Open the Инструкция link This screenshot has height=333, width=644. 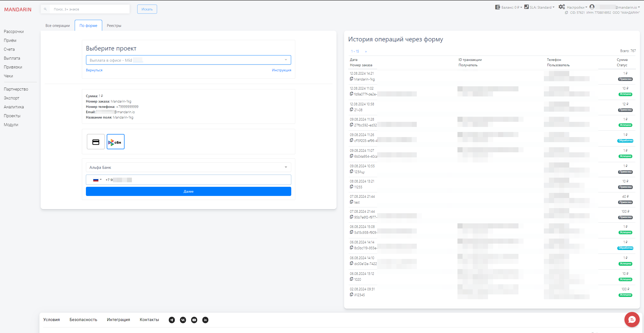(281, 70)
